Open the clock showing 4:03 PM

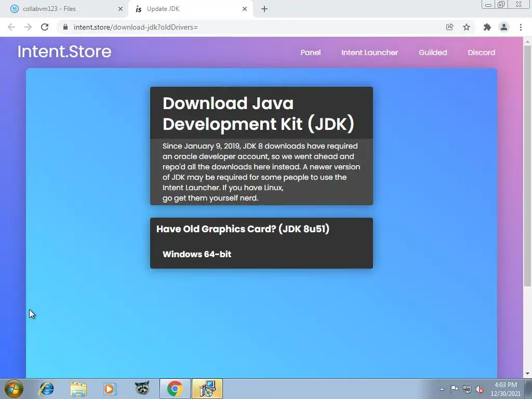506,389
